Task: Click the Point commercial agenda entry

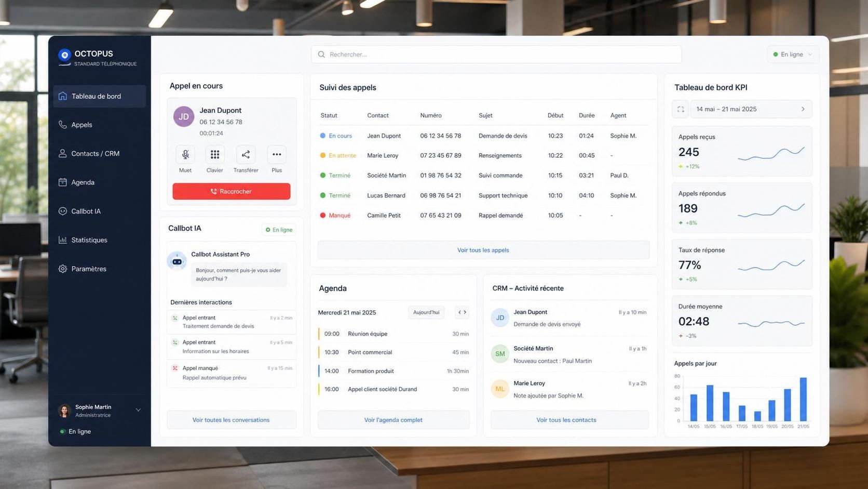Action: [x=394, y=352]
